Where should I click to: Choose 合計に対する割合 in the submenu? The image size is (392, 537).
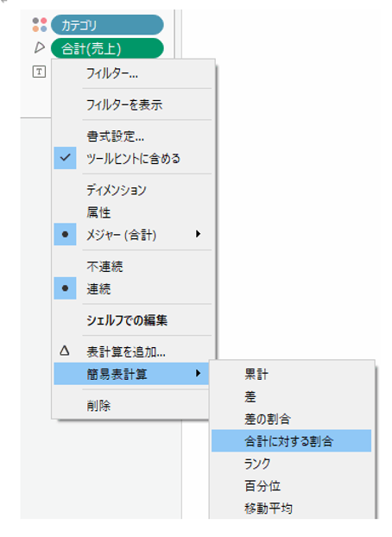point(291,441)
